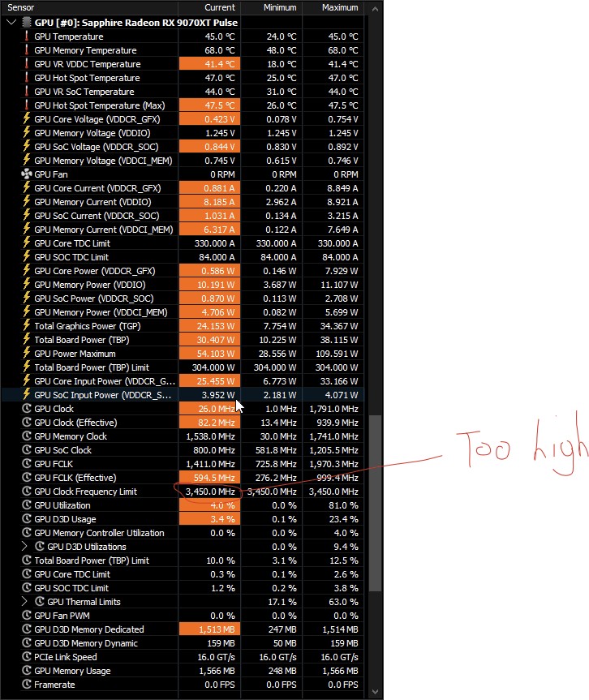Click lightning icon of GPU Core Current row
Viewport: 589px width, 700px height.
[x=27, y=188]
